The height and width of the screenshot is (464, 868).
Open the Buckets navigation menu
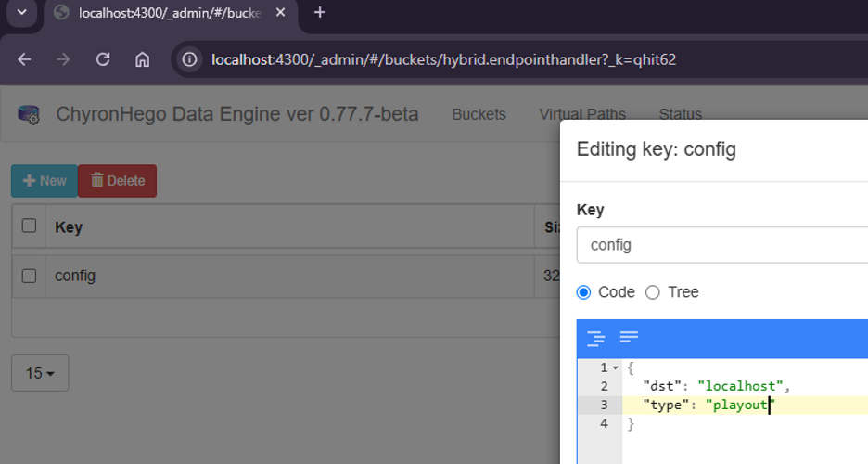pyautogui.click(x=479, y=114)
